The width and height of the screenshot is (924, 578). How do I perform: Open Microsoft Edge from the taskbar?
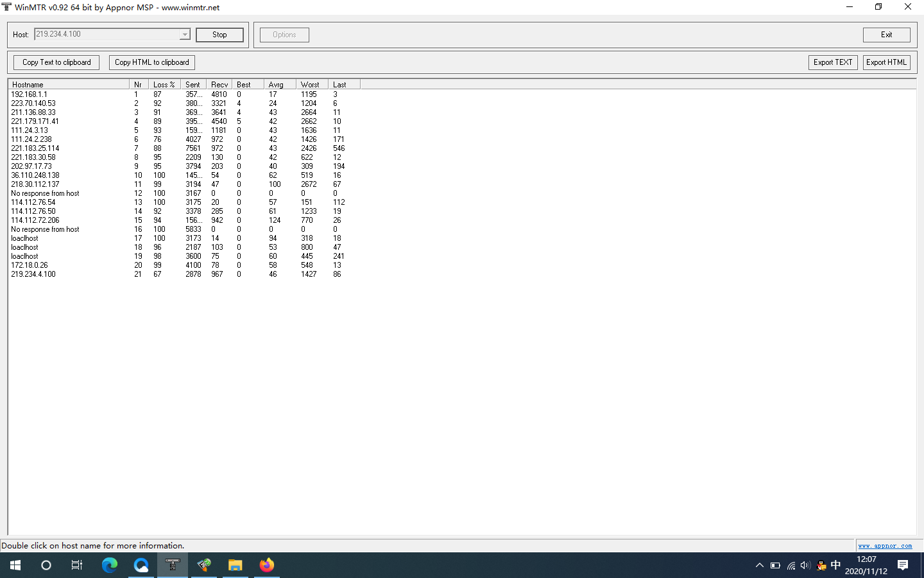click(x=110, y=565)
